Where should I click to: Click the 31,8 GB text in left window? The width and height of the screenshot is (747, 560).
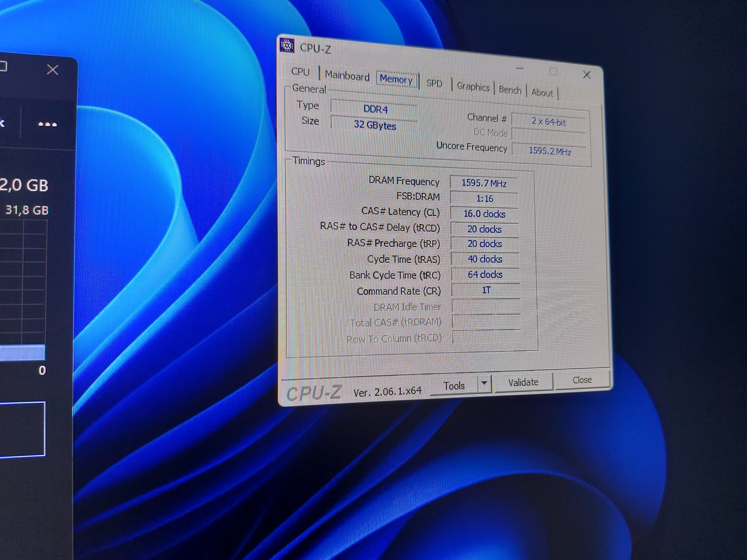(x=27, y=210)
